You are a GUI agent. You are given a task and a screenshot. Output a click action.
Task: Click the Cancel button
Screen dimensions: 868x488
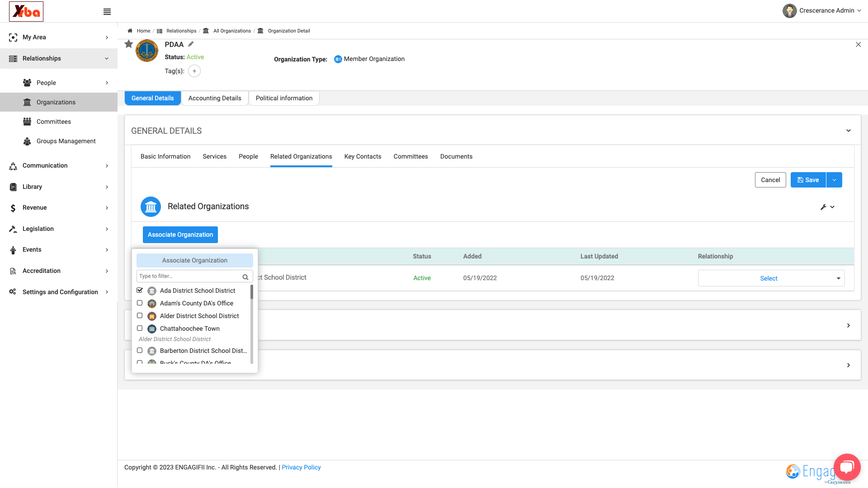coord(770,180)
